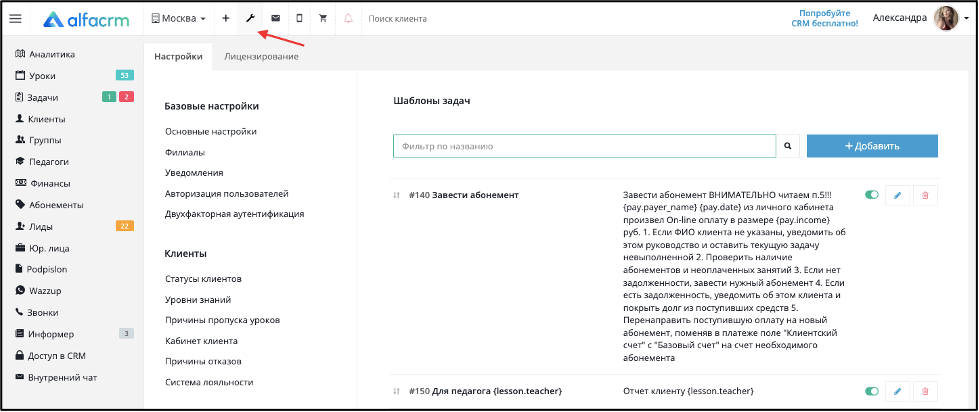979x412 pixels.
Task: Click the plus icon next to Москва
Action: 225,19
